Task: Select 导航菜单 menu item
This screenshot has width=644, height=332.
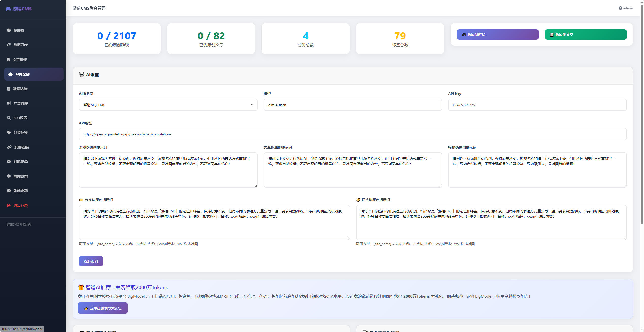Action: [x=34, y=162]
